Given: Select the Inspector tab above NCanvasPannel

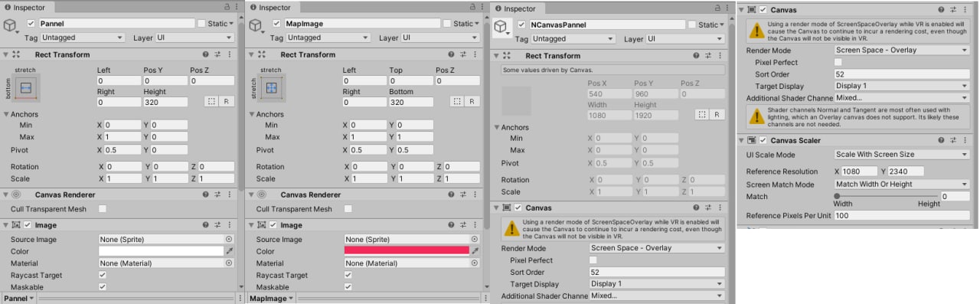Looking at the screenshot, I should click(x=518, y=8).
